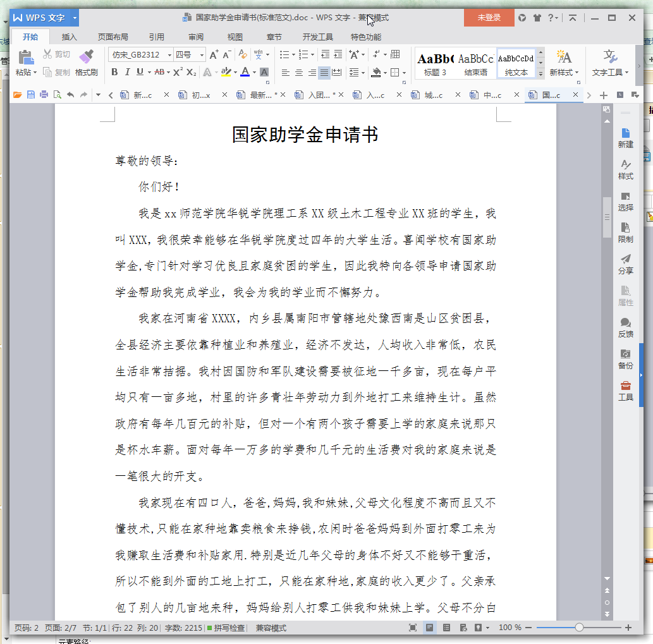
Task: Click the 未登录 login button
Action: point(489,18)
